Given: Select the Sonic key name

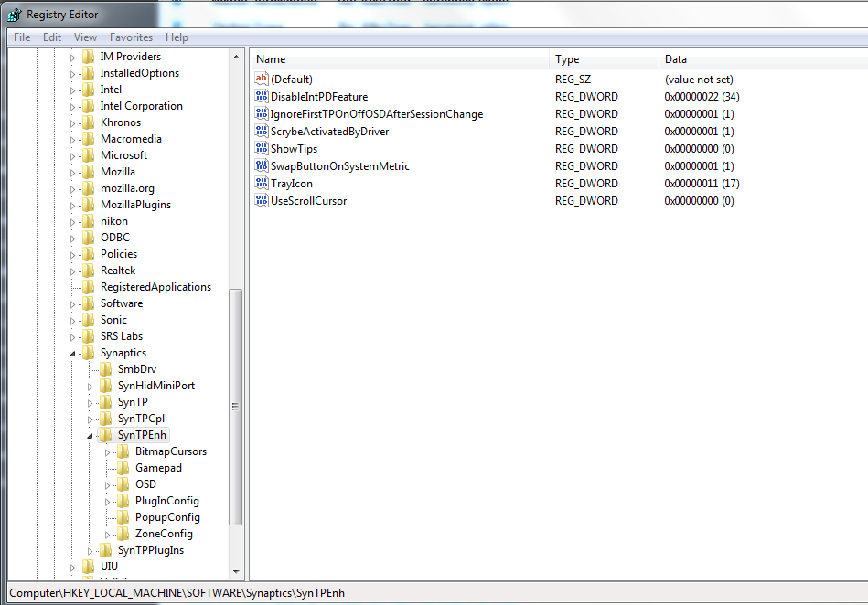Looking at the screenshot, I should click(113, 320).
